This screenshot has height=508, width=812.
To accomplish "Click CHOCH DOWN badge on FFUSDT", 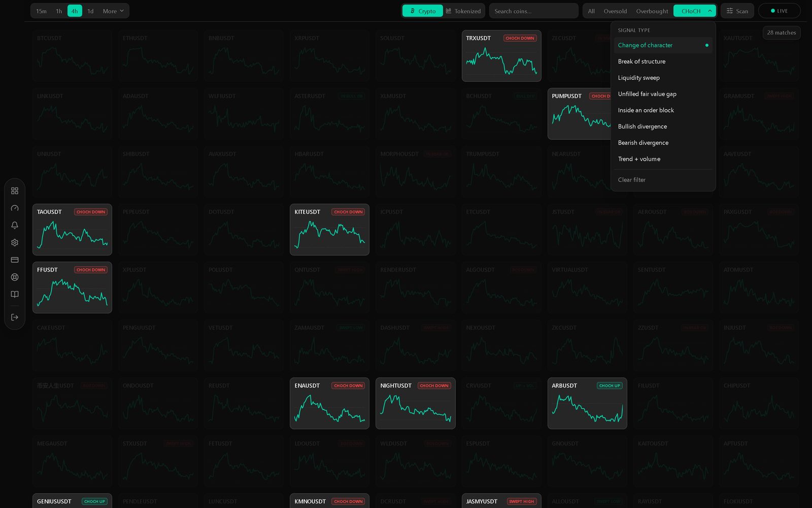I will pos(91,270).
